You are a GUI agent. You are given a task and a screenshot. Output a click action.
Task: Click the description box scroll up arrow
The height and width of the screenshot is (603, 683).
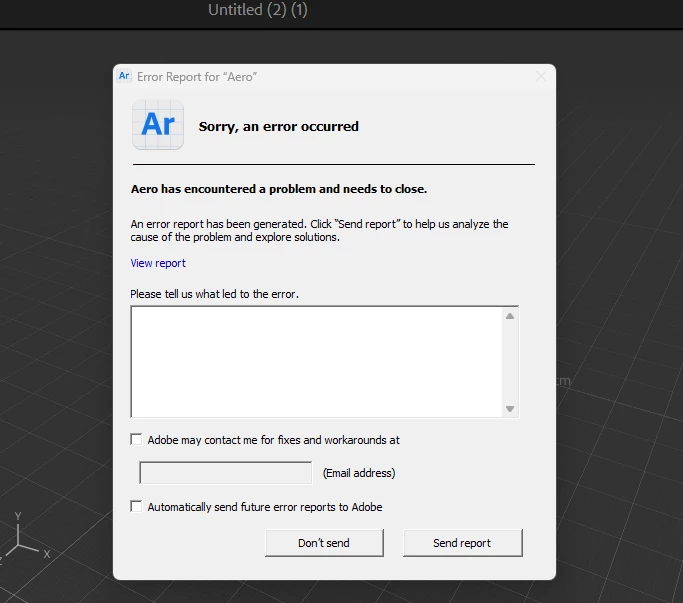click(x=510, y=316)
